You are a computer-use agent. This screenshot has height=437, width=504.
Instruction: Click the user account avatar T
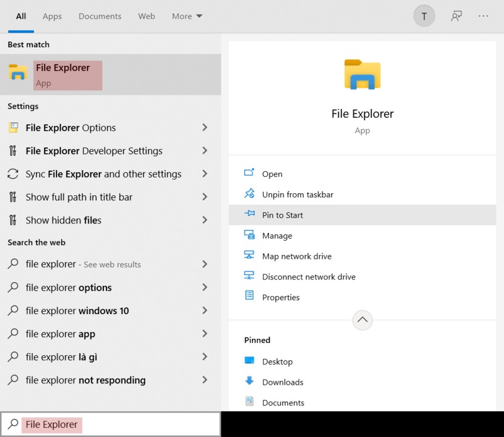(424, 16)
